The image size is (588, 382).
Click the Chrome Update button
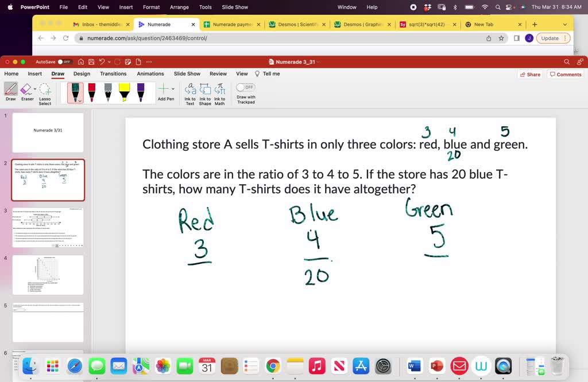(548, 37)
